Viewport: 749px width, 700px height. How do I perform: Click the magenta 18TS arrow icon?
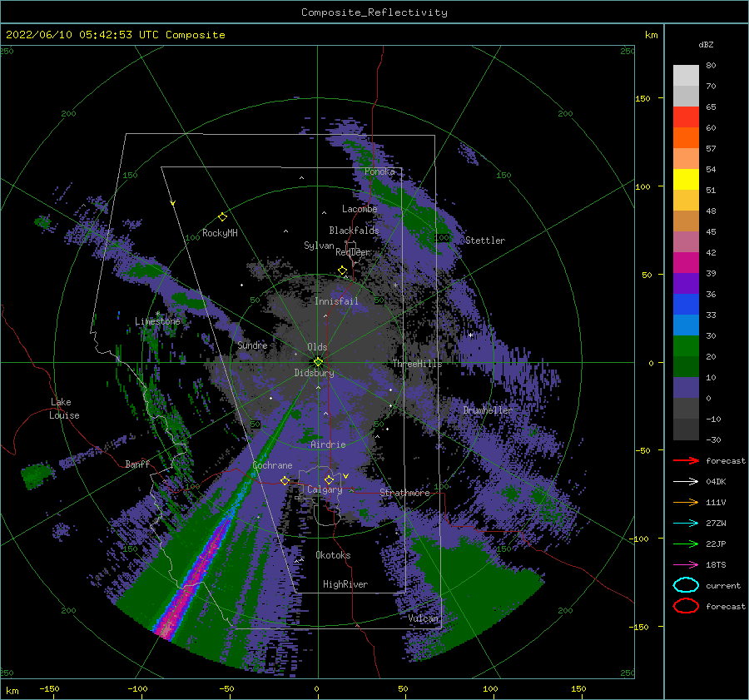tap(686, 564)
